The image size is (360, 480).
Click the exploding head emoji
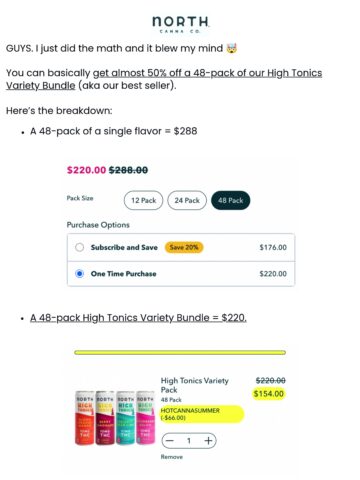[232, 49]
